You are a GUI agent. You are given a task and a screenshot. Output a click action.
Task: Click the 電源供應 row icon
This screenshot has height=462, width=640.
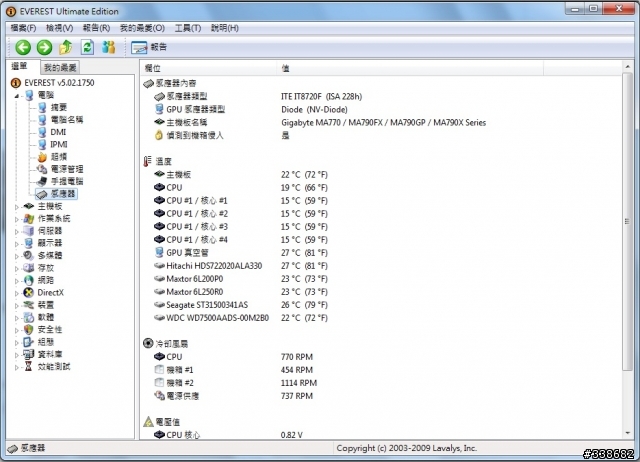click(x=159, y=395)
